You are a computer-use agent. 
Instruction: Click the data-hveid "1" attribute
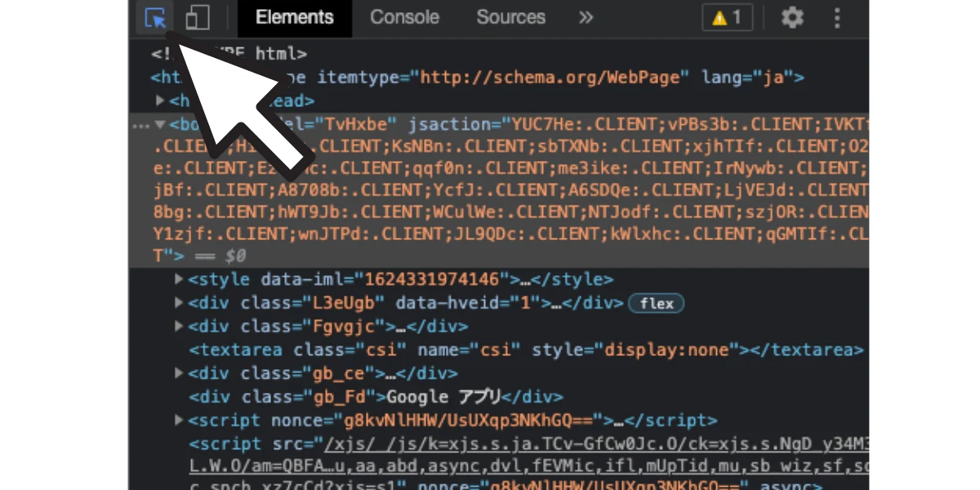click(x=469, y=303)
